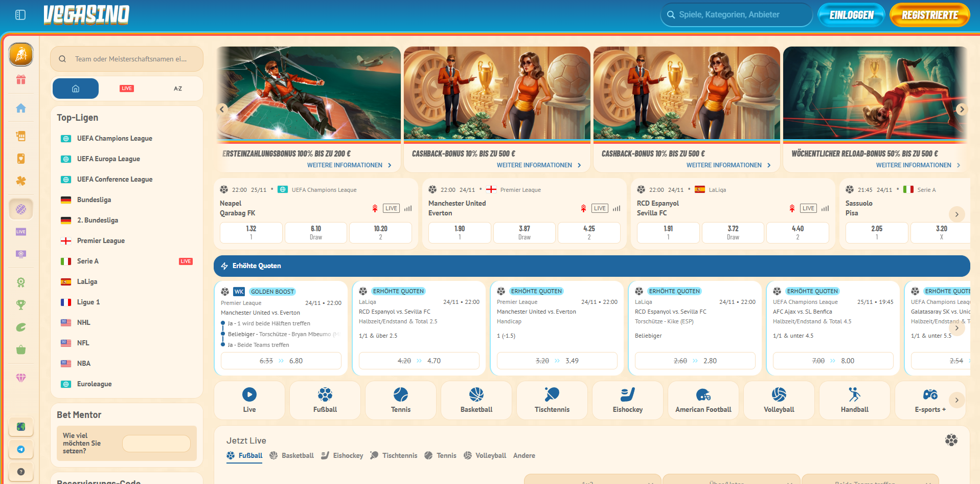The height and width of the screenshot is (484, 980).
Task: Select the American Football sport icon
Action: tap(703, 400)
